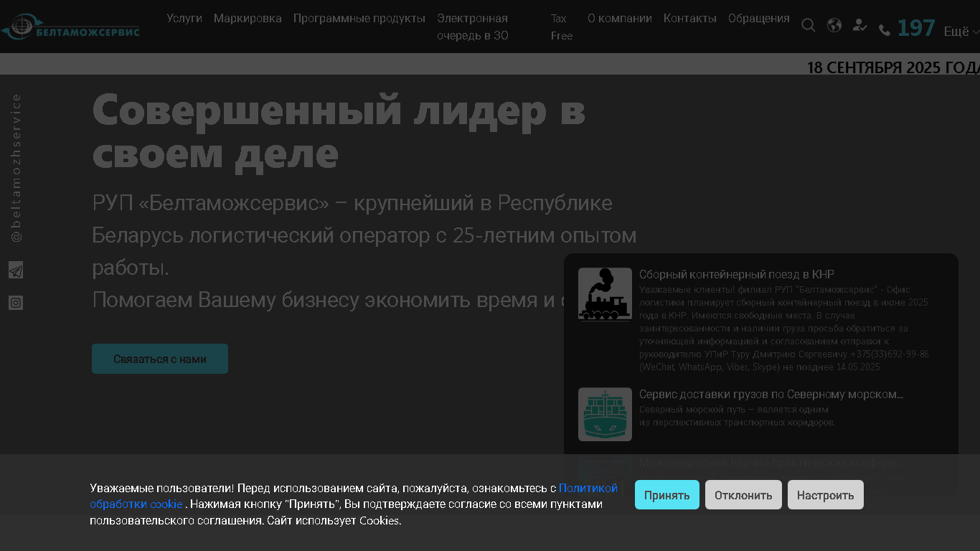
Task: Open the О компании menu
Action: pos(620,19)
